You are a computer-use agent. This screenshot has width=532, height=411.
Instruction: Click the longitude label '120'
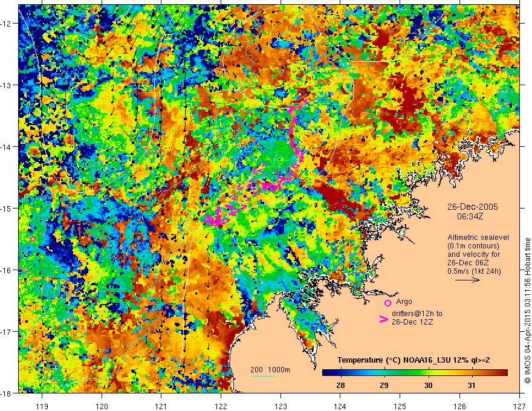pyautogui.click(x=102, y=406)
